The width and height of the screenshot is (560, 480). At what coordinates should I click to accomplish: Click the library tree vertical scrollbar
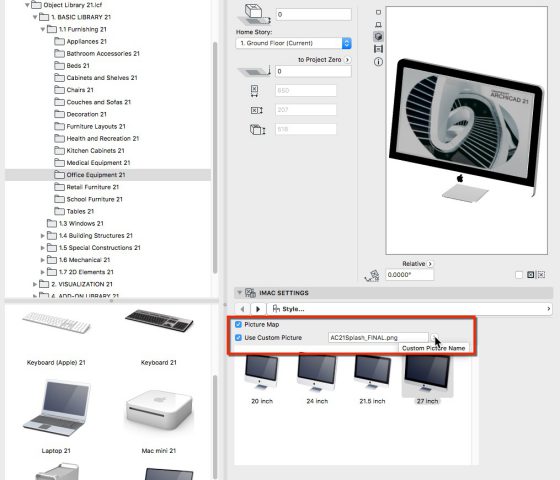[x=215, y=158]
